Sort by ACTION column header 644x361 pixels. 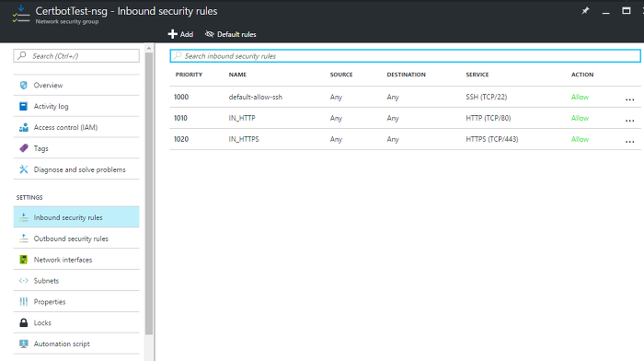582,75
